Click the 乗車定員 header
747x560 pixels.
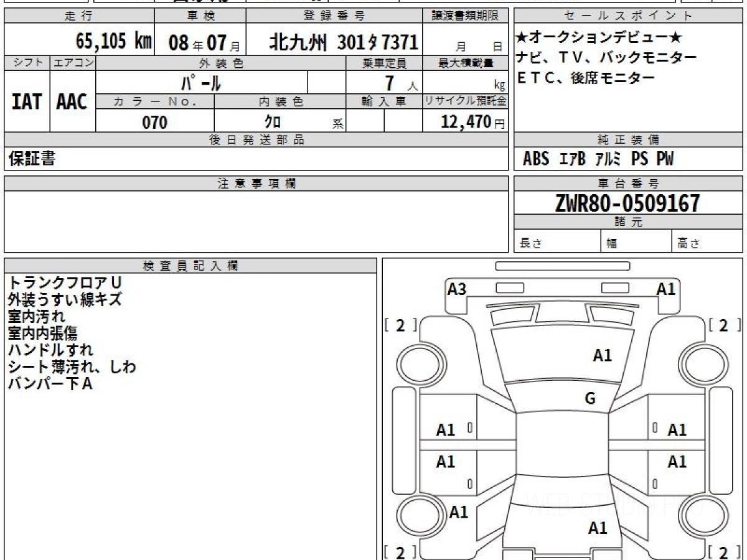coord(384,63)
